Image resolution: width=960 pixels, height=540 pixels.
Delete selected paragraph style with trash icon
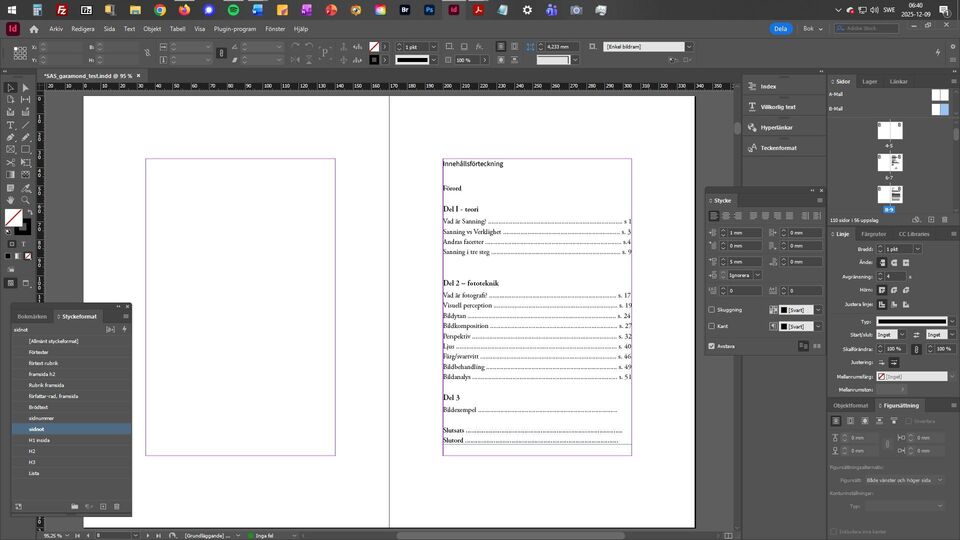click(117, 507)
